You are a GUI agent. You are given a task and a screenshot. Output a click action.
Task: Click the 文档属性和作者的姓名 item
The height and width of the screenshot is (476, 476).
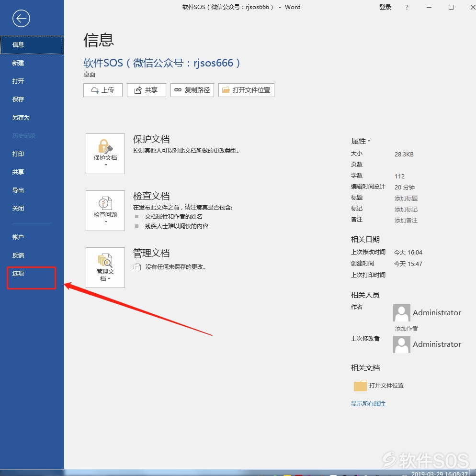pos(173,217)
